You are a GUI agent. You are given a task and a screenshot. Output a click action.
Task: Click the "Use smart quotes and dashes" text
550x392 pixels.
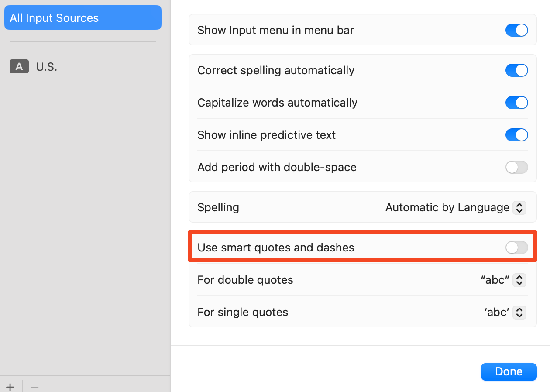pyautogui.click(x=275, y=248)
